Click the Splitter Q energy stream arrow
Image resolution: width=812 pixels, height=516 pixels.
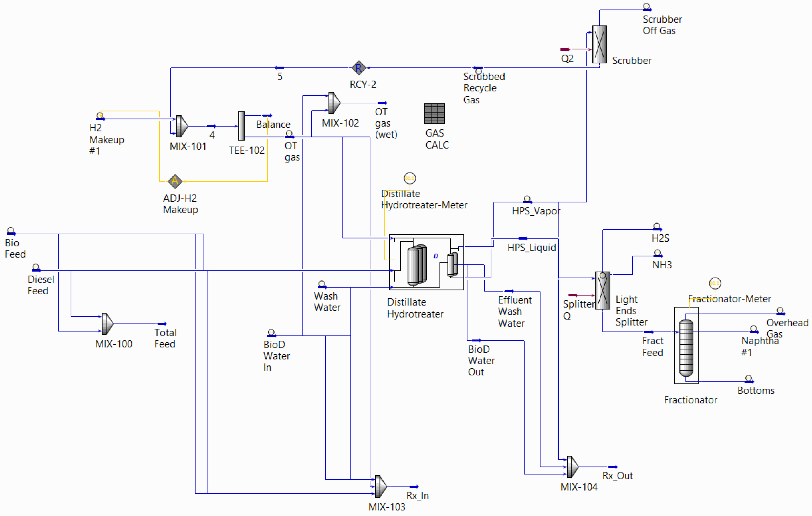[573, 295]
